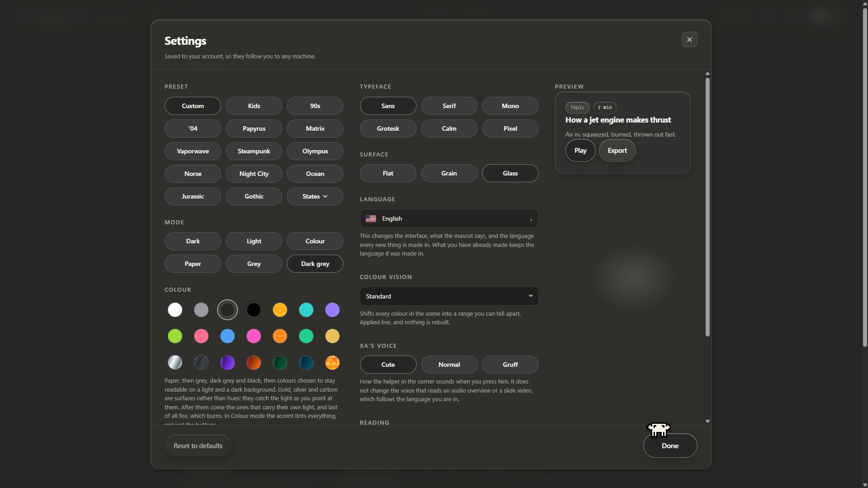Click the settings panel scrollbar down arrow
Screen dimensions: 868x488
(707, 421)
